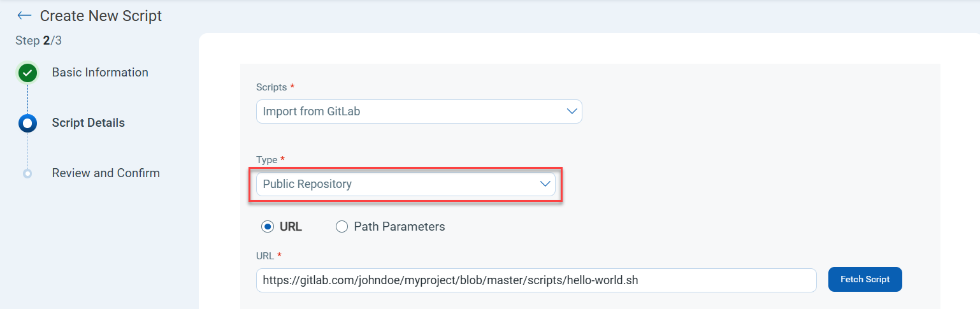This screenshot has width=980, height=309.
Task: Focus the GitLab URL input field
Action: (536, 280)
